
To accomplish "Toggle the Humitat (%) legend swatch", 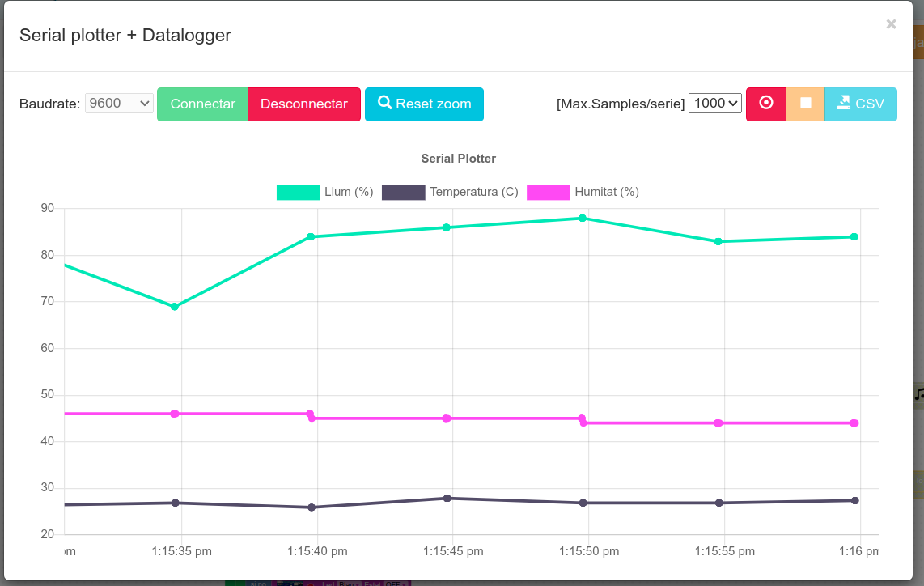I will pyautogui.click(x=549, y=192).
